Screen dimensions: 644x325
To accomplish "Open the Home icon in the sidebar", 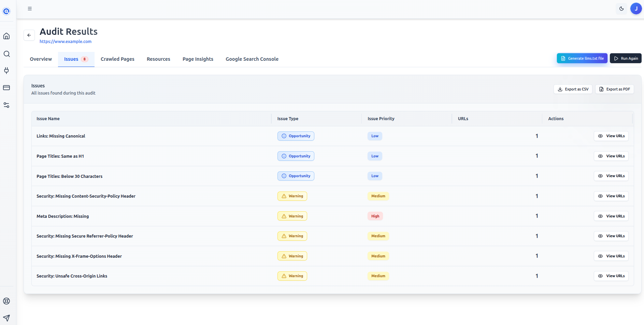I will [x=6, y=36].
